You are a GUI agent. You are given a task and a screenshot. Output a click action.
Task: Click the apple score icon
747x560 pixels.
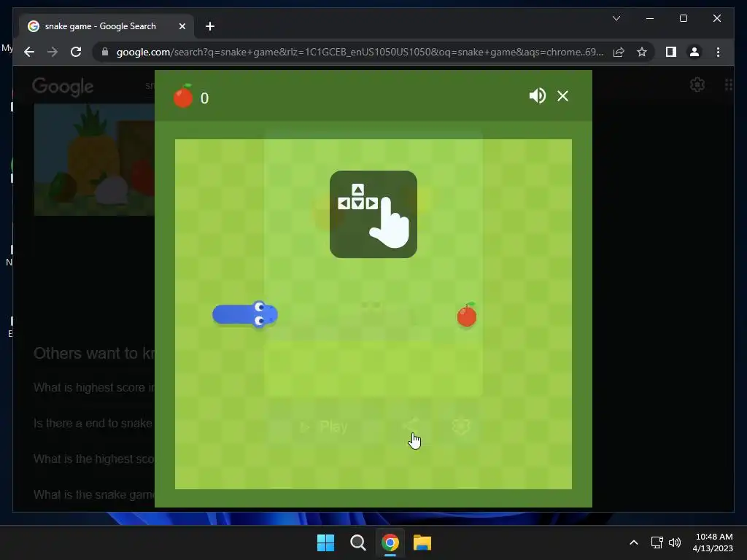click(x=183, y=96)
